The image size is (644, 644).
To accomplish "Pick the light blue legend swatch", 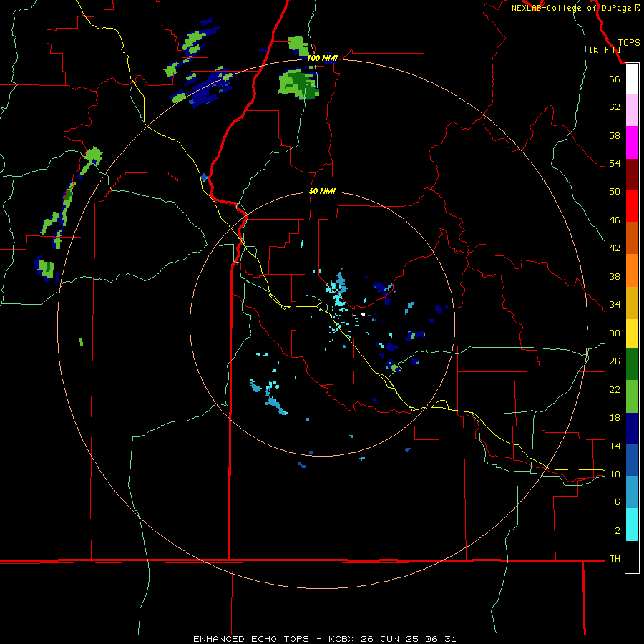I will tap(632, 492).
